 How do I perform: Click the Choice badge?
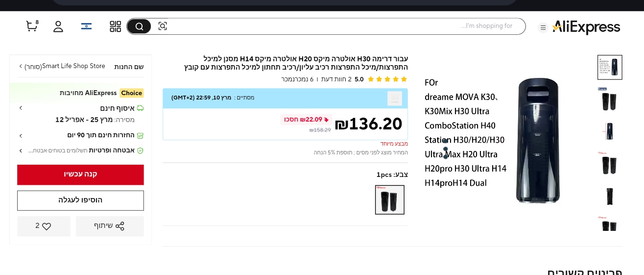click(131, 93)
